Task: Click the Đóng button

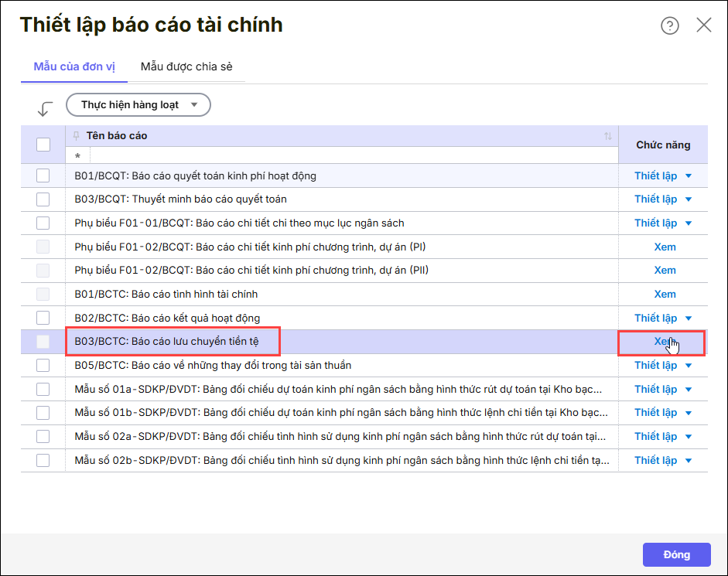Action: 676,554
